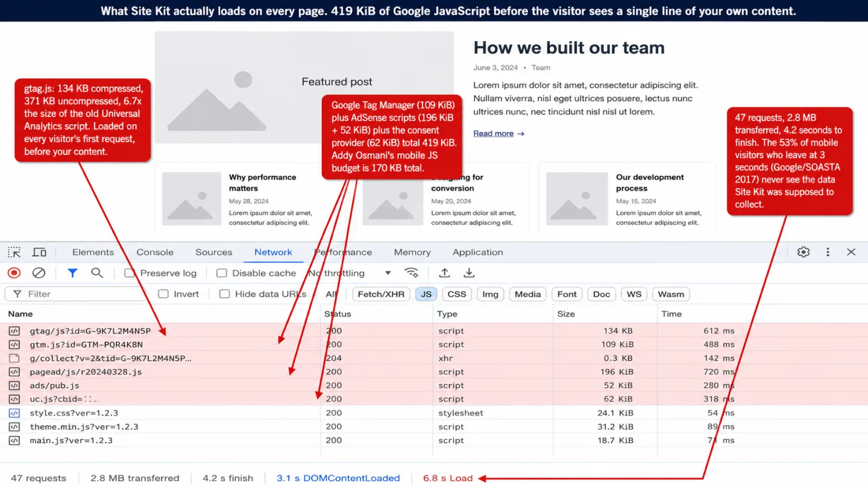Viewport: 868px width, 489px height.
Task: Check the Disable cache checkbox
Action: pos(222,273)
